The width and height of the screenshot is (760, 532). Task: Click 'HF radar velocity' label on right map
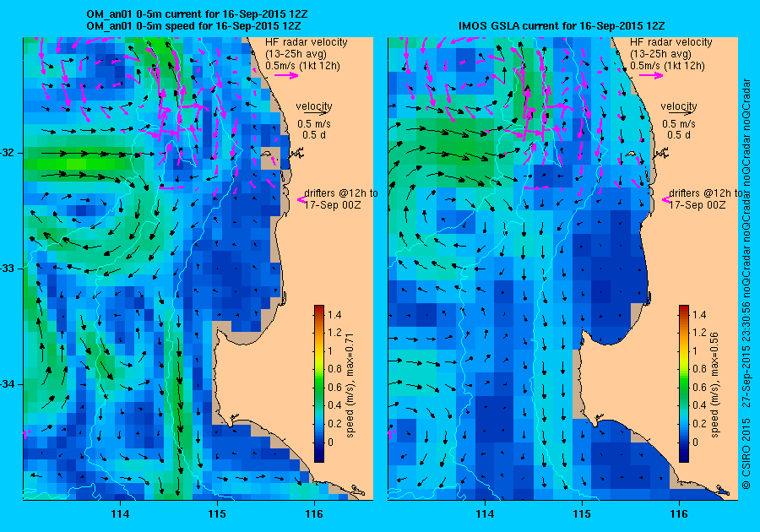[x=671, y=42]
